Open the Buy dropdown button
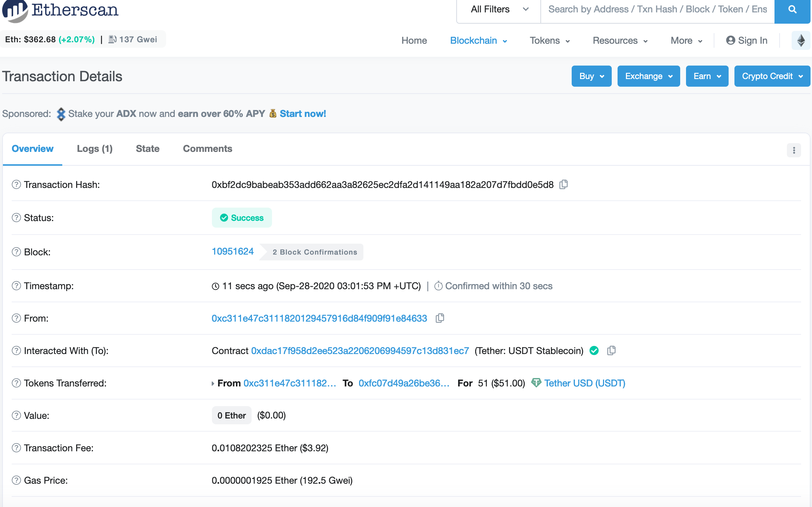 [x=591, y=76]
